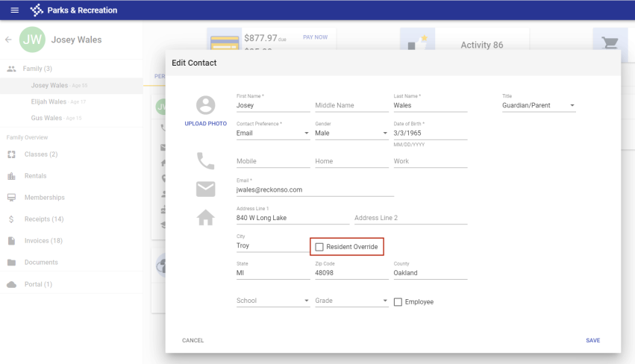
Task: Open the hamburger navigation menu
Action: [14, 10]
